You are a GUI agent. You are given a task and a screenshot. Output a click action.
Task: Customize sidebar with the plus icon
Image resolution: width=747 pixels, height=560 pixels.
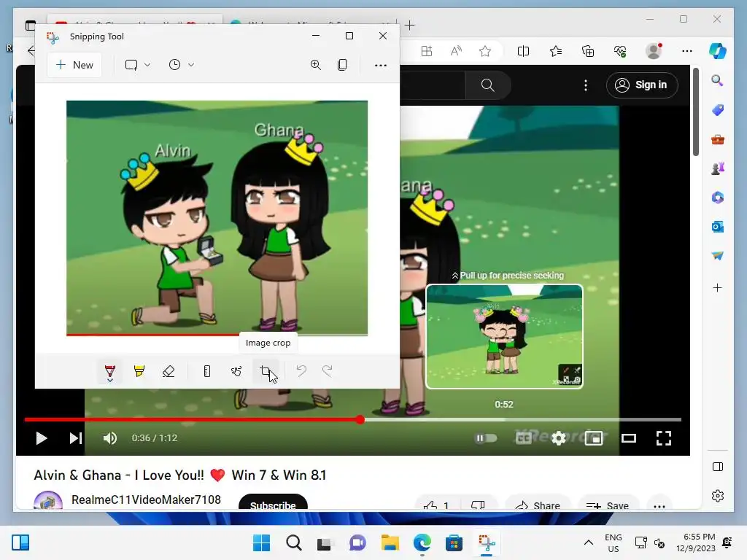[718, 287]
